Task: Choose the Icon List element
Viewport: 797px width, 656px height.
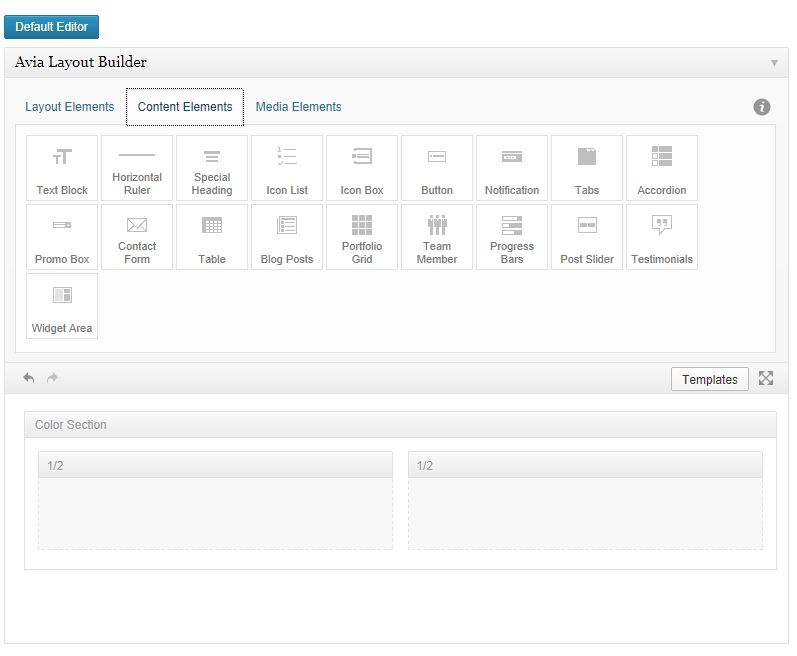Action: [287, 169]
